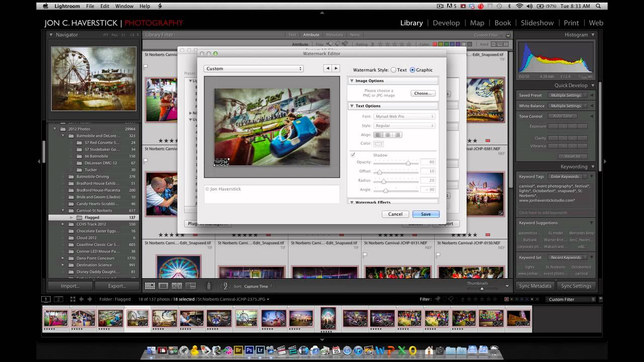The height and width of the screenshot is (362, 644).
Task: Click the filter lock icon in Library Filter
Action: [x=508, y=35]
